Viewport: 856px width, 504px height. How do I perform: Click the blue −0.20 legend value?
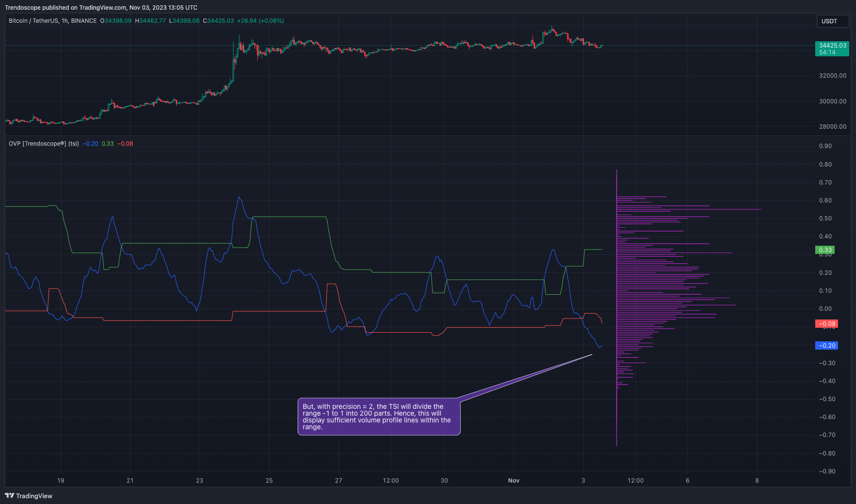point(90,144)
